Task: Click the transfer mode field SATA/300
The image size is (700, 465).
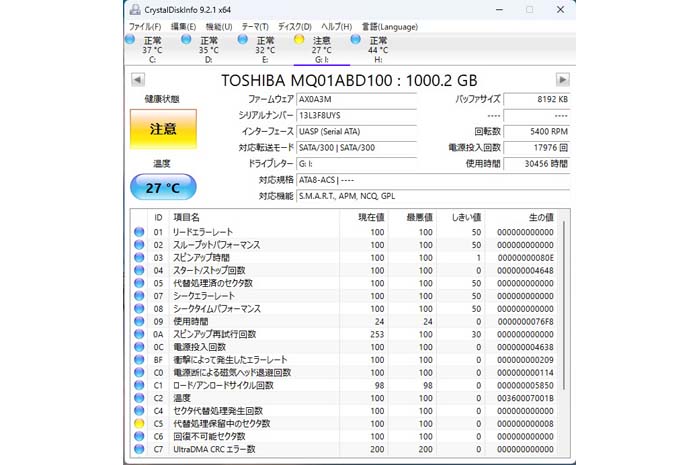Action: pos(356,147)
